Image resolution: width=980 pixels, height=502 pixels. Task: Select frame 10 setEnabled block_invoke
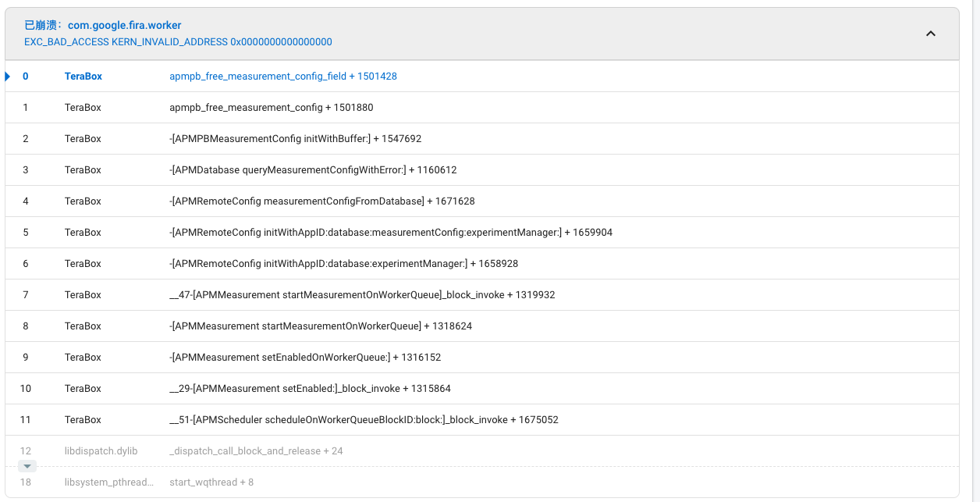308,388
